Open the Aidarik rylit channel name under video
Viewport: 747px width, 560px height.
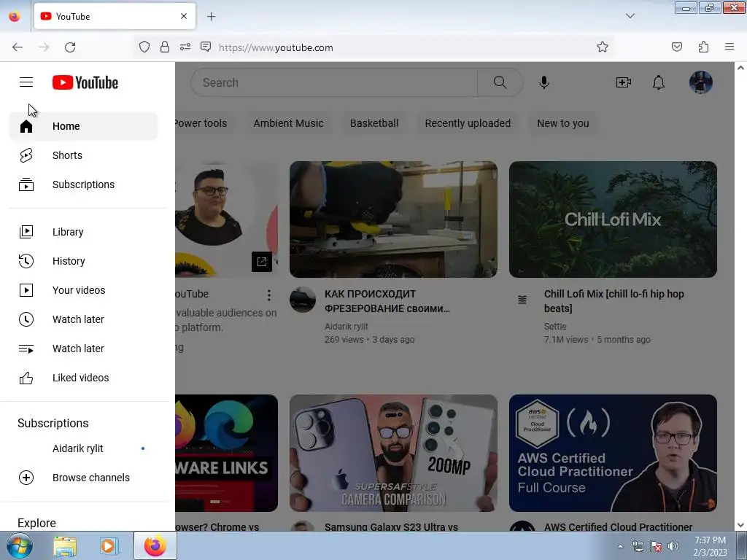[x=347, y=326]
